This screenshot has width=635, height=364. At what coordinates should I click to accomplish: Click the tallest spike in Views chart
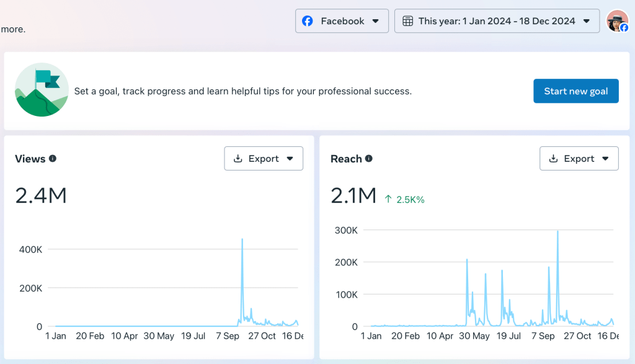click(x=242, y=241)
